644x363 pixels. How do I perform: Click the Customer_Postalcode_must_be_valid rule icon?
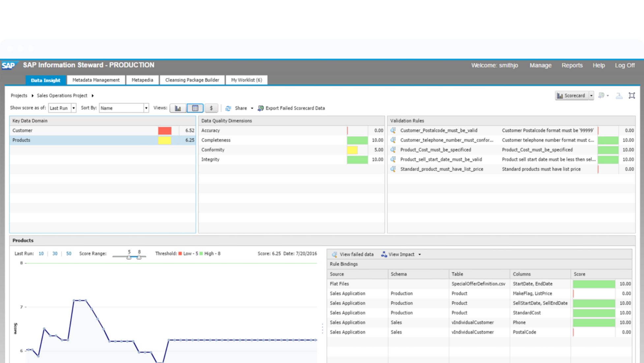pos(393,130)
